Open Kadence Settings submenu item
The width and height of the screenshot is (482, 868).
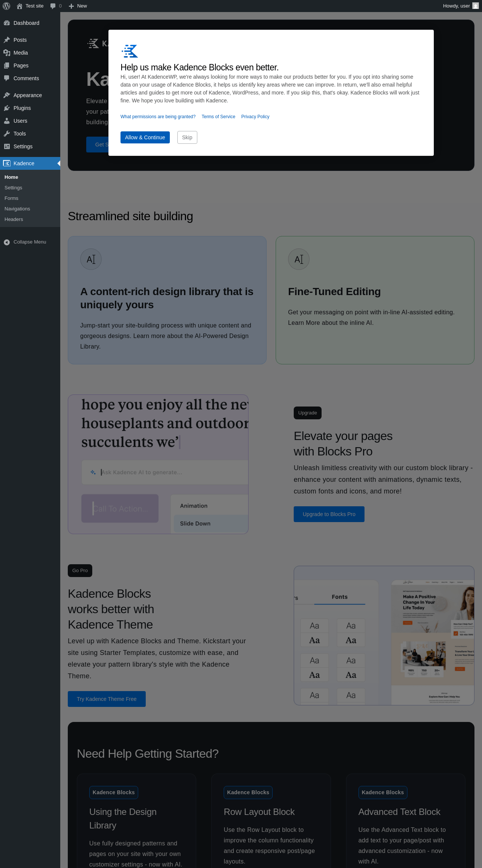click(x=30, y=188)
